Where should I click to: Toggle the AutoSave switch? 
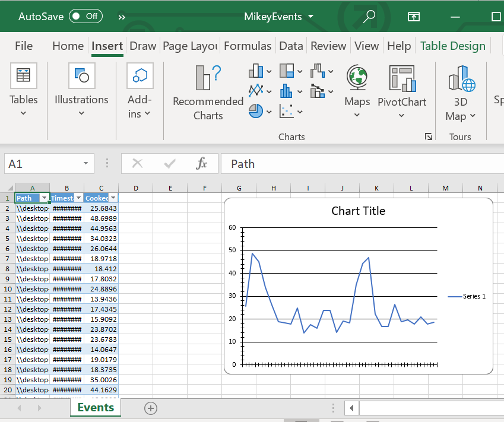point(85,16)
